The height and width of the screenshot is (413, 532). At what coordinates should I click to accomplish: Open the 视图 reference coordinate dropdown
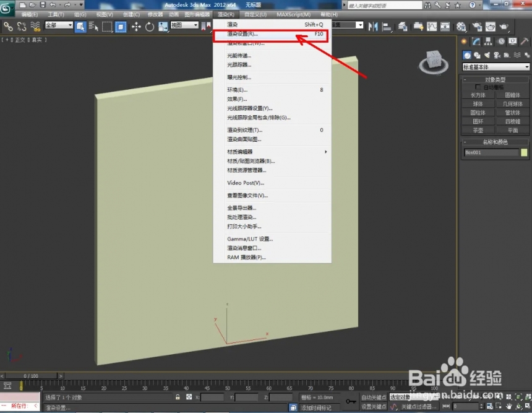pos(184,25)
